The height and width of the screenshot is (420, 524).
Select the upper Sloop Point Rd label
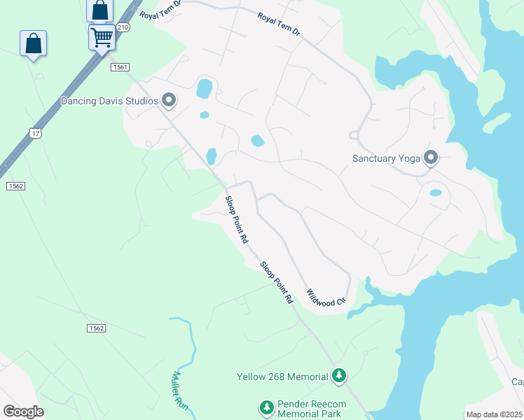[x=237, y=219]
